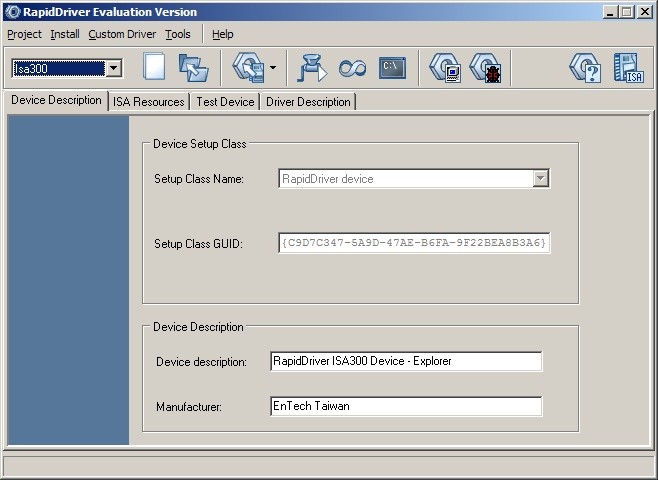Image resolution: width=658 pixels, height=480 pixels.
Task: Expand the Setup Class Name dropdown
Action: pyautogui.click(x=540, y=179)
